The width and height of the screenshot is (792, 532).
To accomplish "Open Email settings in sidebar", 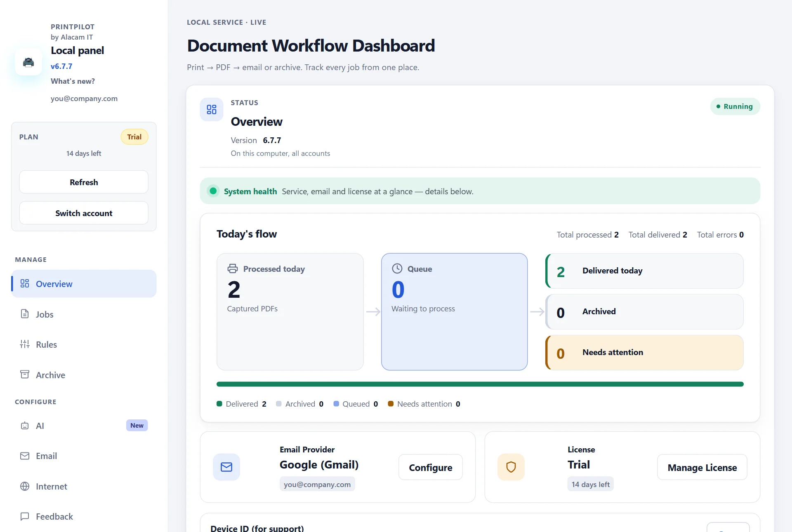I will click(x=84, y=456).
